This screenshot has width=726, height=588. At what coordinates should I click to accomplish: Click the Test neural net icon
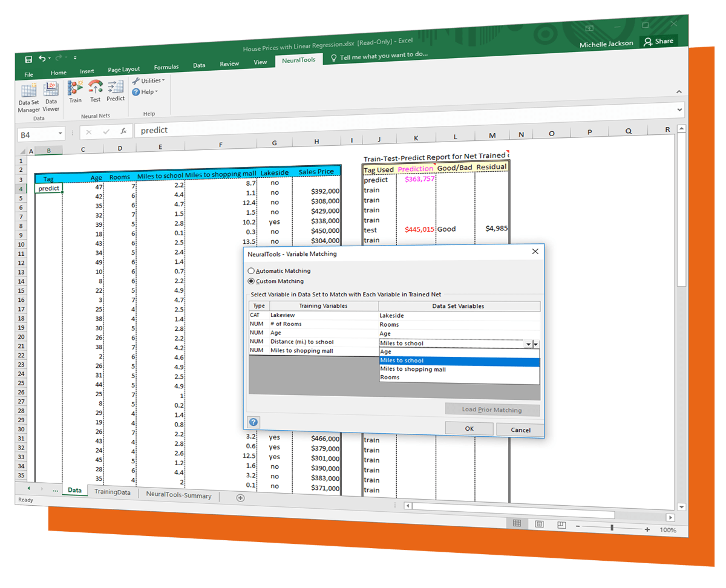[x=95, y=91]
